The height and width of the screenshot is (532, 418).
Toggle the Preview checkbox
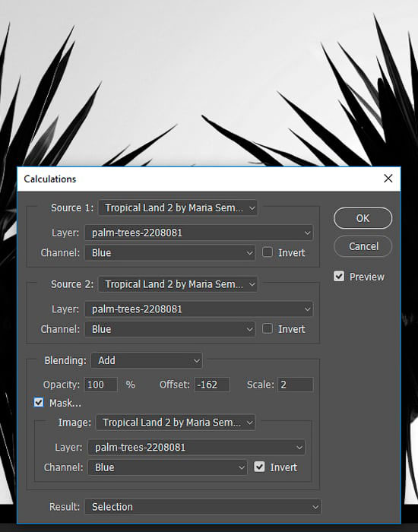[x=339, y=276]
